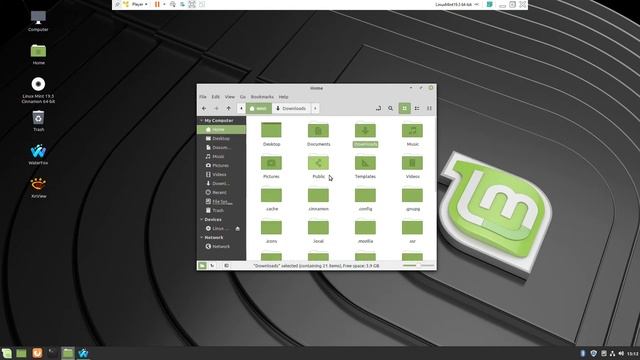Select Desktop in the sidebar
Image resolution: width=640 pixels, height=360 pixels.
point(221,138)
